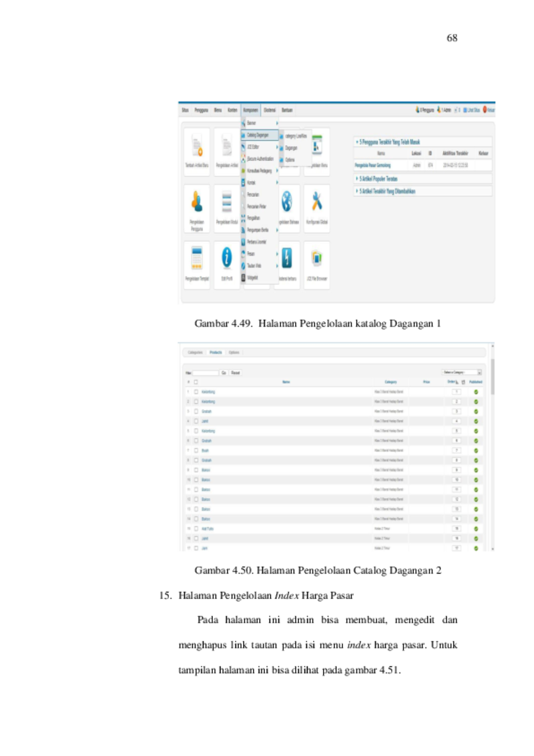
Task: Expand the Banner submenu entry
Action: click(260, 123)
